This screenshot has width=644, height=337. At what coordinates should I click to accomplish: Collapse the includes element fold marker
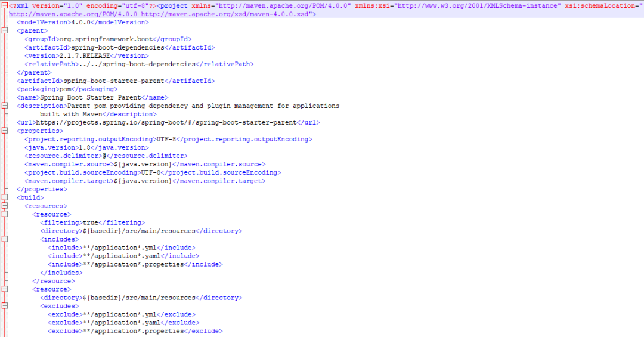click(5, 239)
